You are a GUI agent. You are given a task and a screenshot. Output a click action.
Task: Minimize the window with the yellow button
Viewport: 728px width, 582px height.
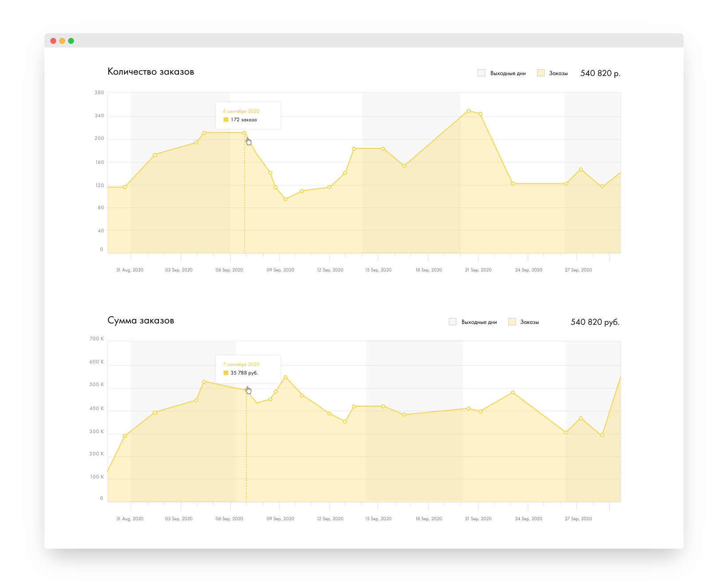click(62, 41)
